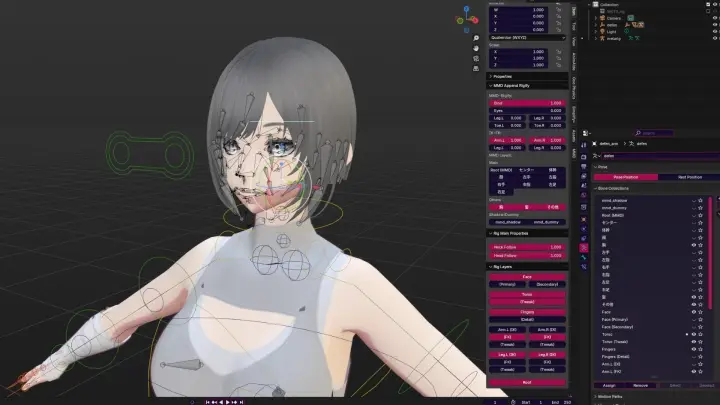Toggle the Face rig layer button
This screenshot has width=720, height=405.
click(x=527, y=277)
